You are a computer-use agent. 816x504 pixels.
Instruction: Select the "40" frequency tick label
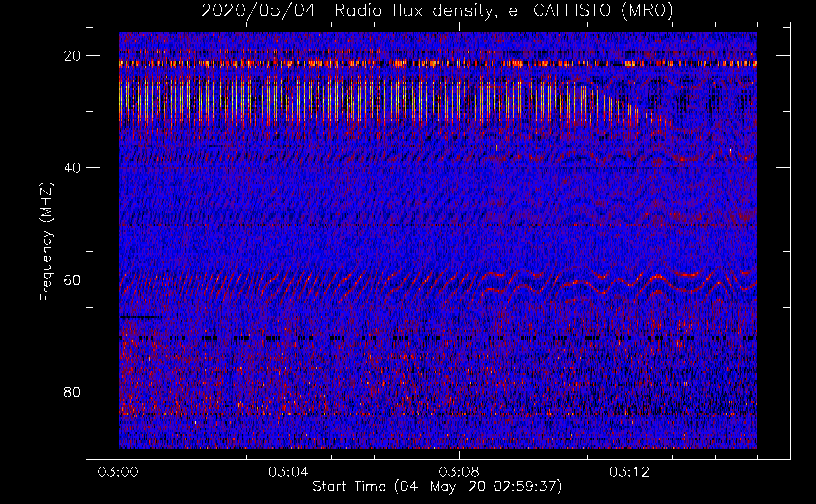[73, 168]
